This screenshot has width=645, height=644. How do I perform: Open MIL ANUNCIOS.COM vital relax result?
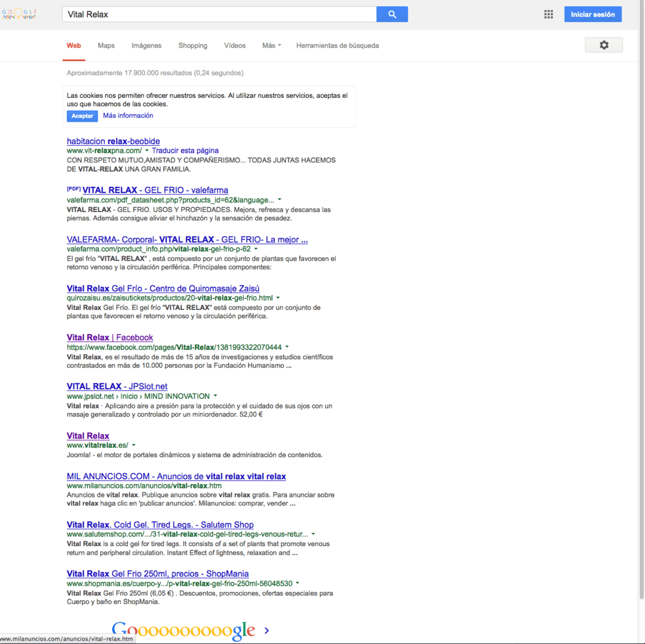pyautogui.click(x=176, y=476)
